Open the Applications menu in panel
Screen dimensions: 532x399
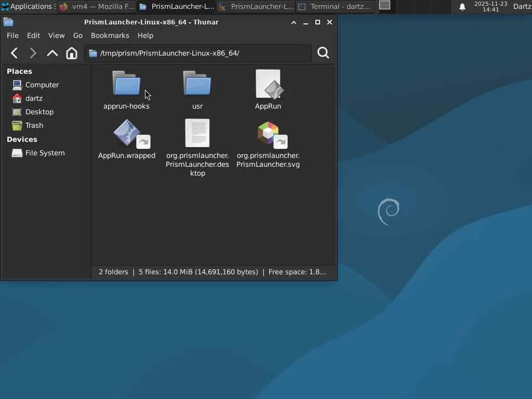coord(29,6)
